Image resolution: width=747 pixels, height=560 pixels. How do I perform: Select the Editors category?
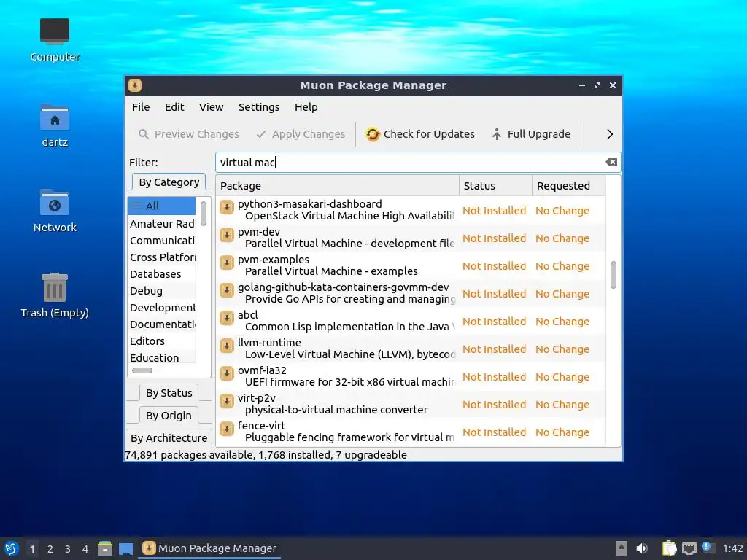pyautogui.click(x=161, y=341)
